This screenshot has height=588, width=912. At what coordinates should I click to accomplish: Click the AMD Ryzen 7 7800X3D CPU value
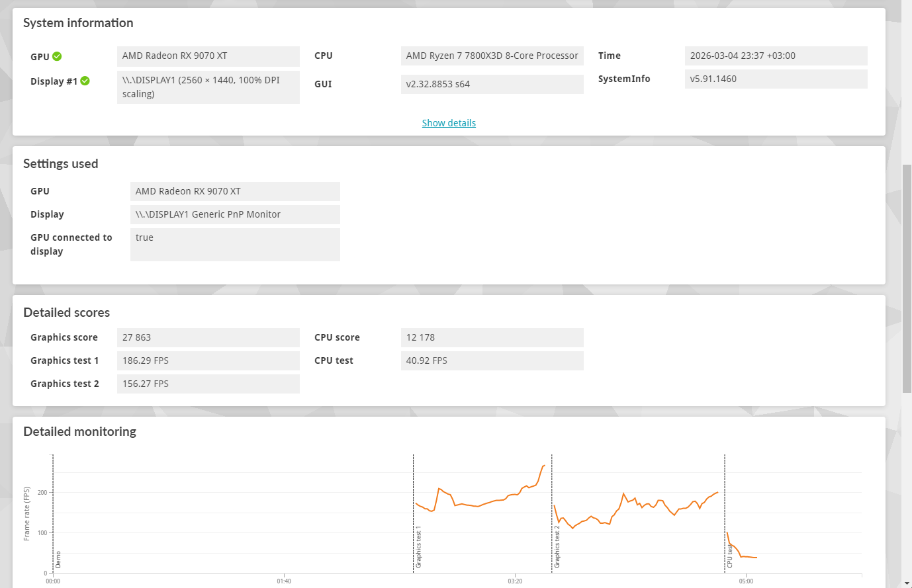pyautogui.click(x=492, y=56)
